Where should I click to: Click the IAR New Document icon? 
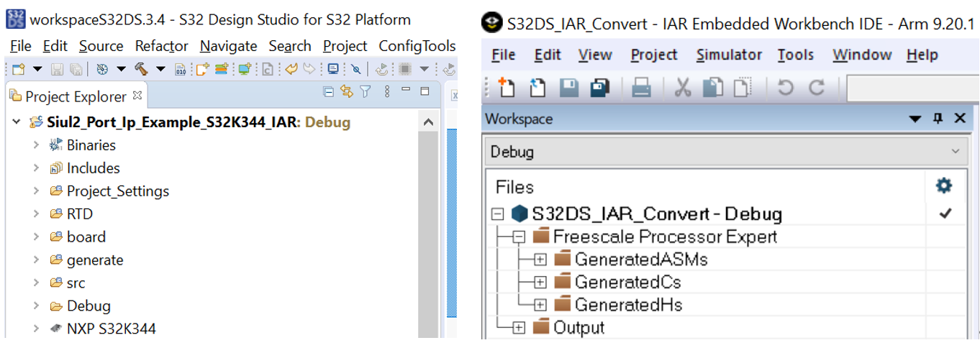tap(507, 88)
